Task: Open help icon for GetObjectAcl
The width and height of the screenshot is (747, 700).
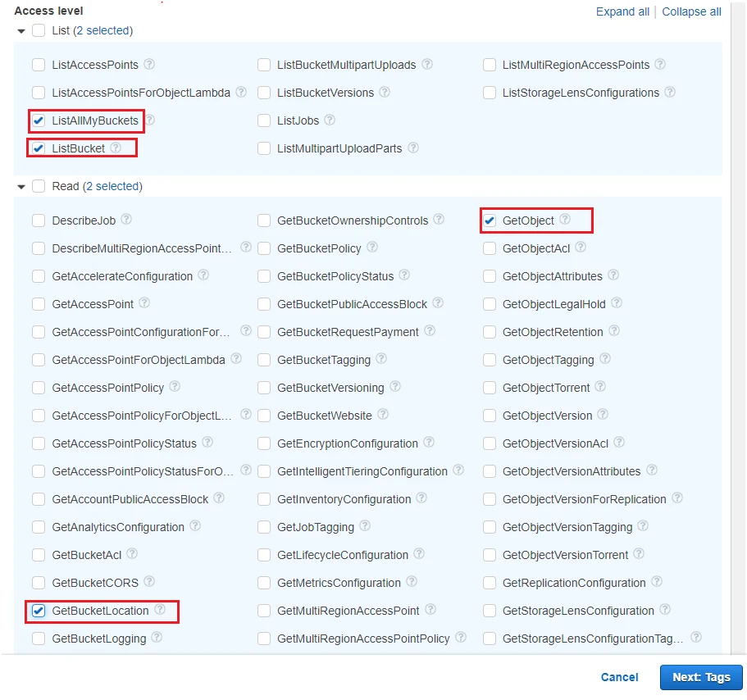Action: 581,247
